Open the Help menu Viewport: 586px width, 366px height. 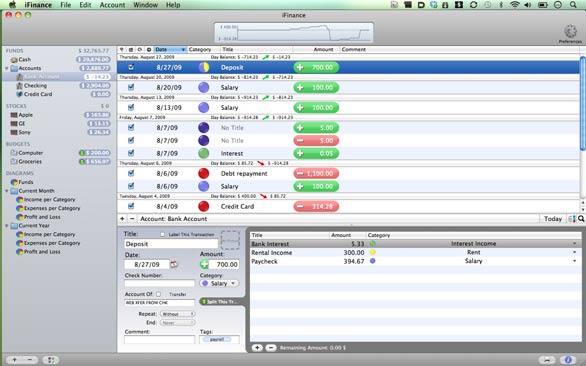coord(173,5)
